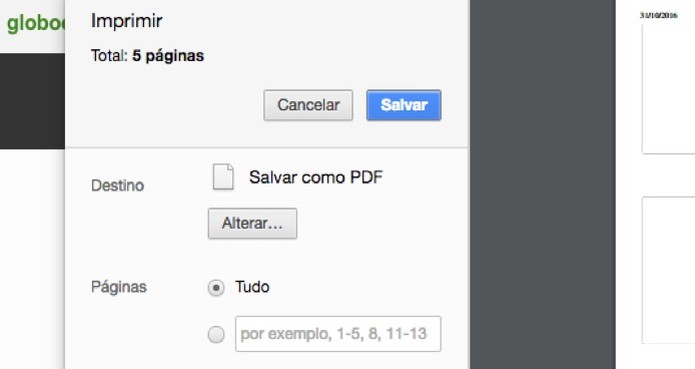This screenshot has height=369, width=695.
Task: Choose the custom page range radio button
Action: [216, 334]
